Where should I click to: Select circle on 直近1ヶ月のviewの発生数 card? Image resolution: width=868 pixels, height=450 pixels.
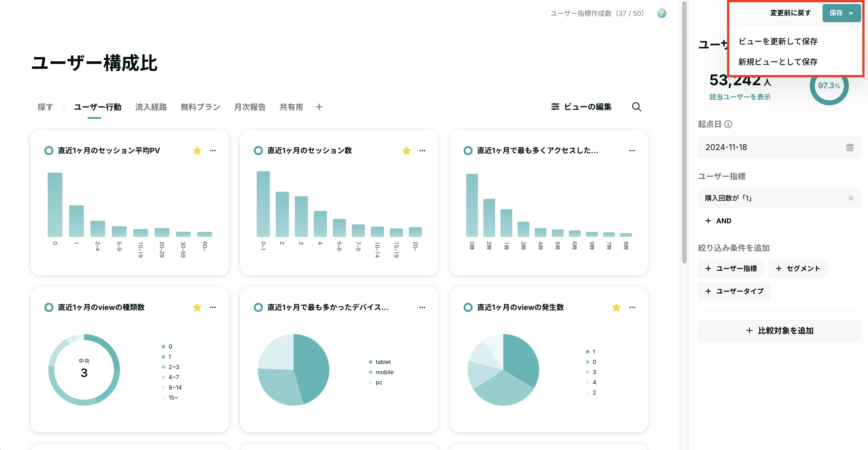click(468, 307)
